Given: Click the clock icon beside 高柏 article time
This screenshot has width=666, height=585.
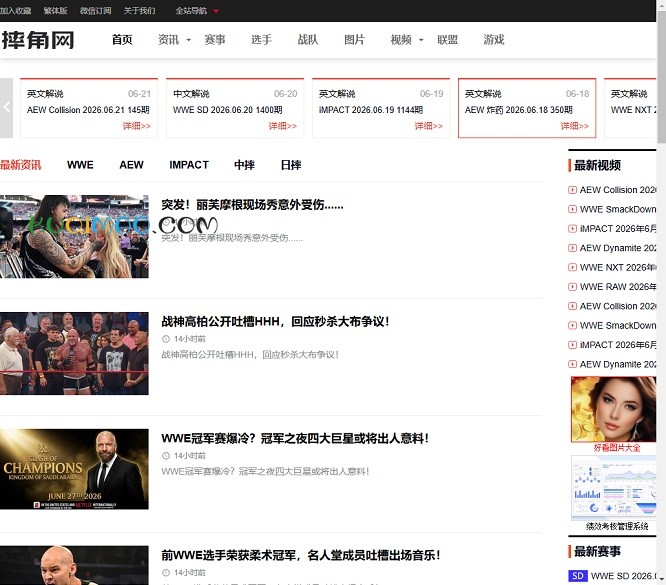Looking at the screenshot, I should coord(166,339).
